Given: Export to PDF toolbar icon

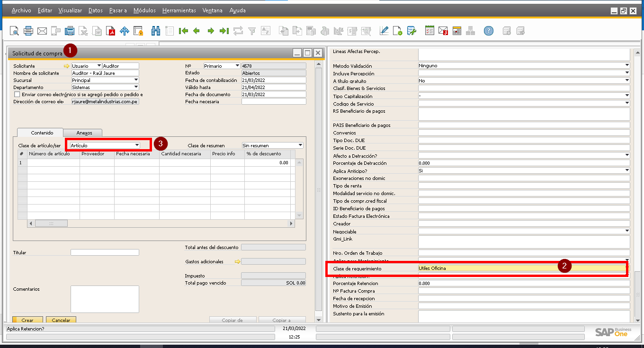Looking at the screenshot, I should (x=111, y=31).
